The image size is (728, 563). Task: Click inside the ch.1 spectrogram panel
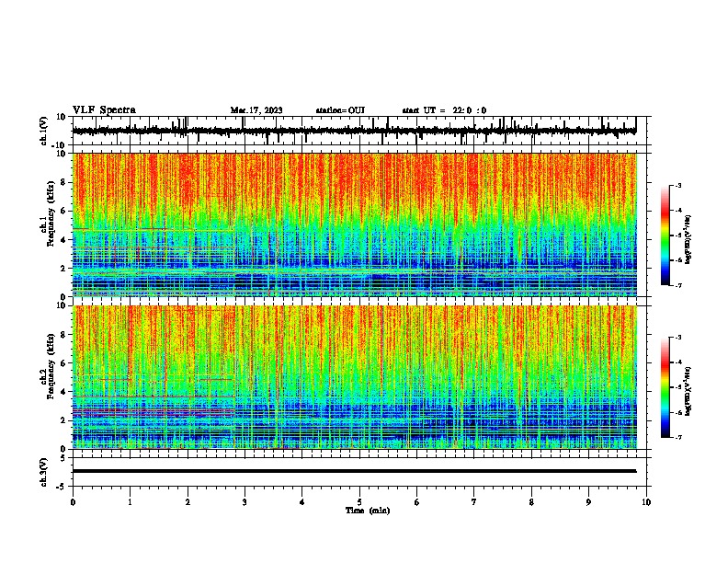(x=354, y=224)
